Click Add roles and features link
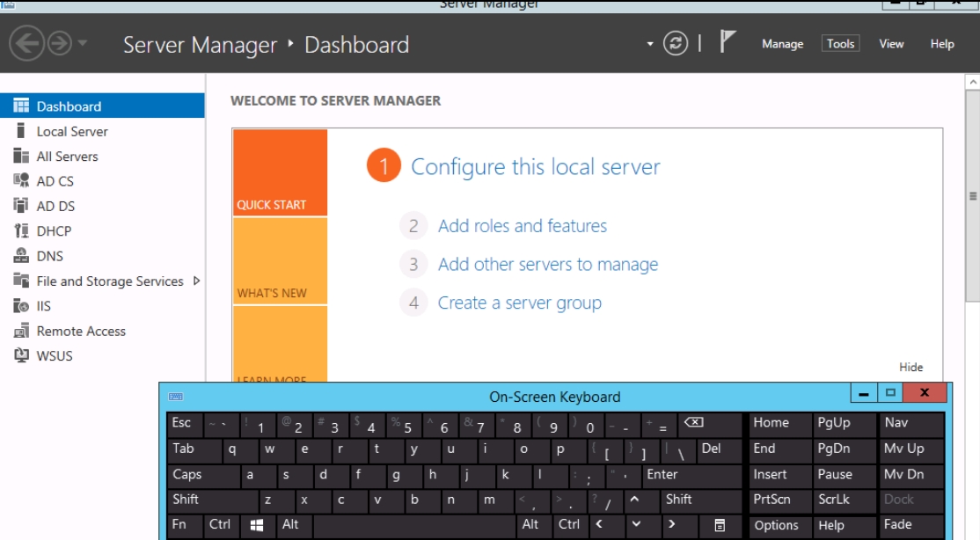 (522, 226)
